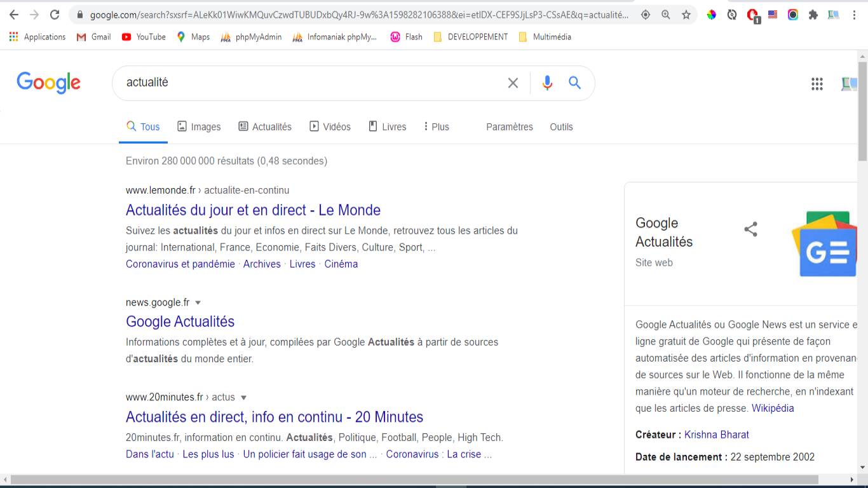Click the blue search magnifier button
The width and height of the screenshot is (868, 488).
[x=575, y=83]
